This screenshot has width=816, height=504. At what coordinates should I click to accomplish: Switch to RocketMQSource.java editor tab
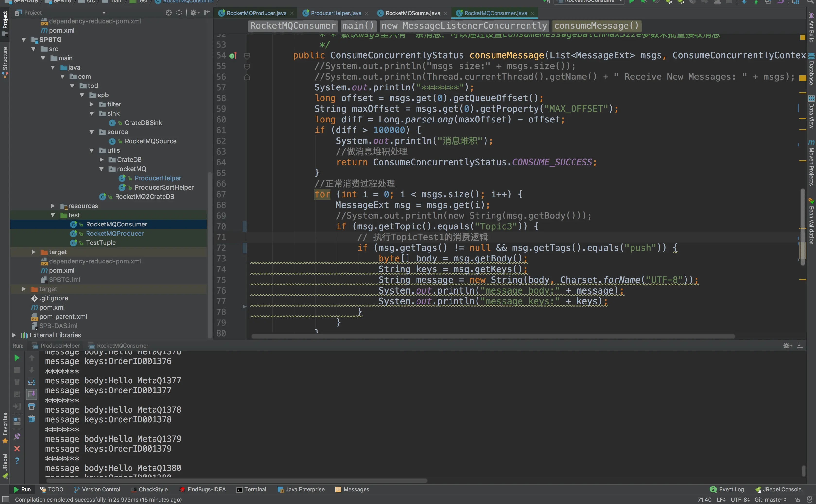[412, 13]
